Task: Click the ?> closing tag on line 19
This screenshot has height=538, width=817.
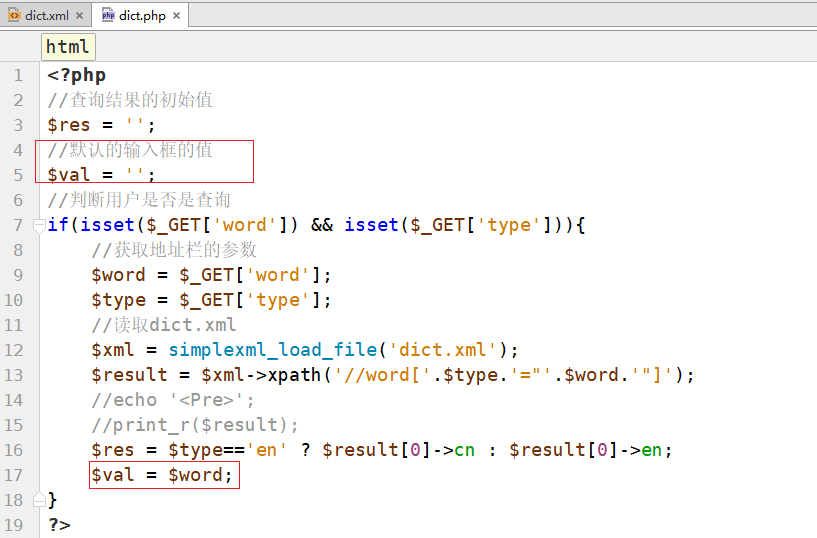Action: [59, 525]
